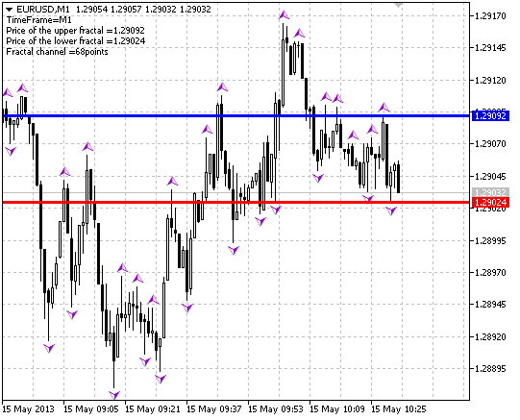This screenshot has width=520, height=420.
Task: Click the 15 May 09:05 time label
Action: [91, 409]
